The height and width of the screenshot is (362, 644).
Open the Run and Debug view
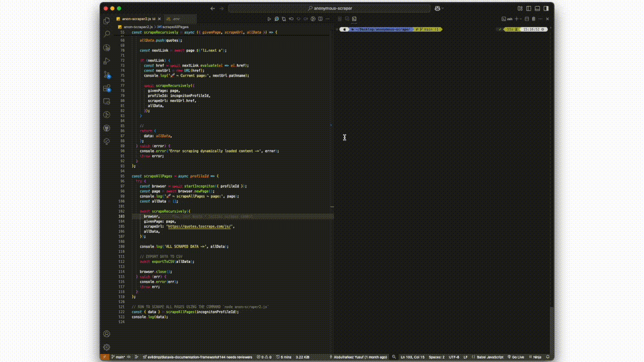click(x=107, y=61)
